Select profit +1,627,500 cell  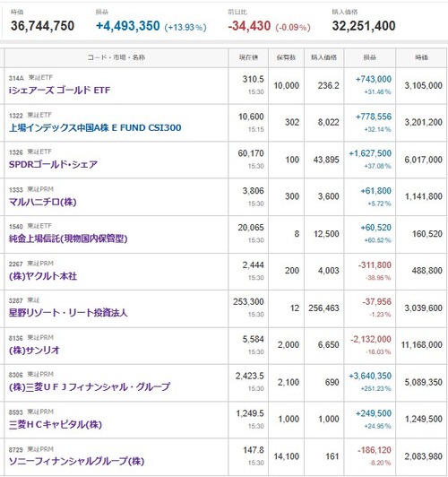[x=370, y=153]
